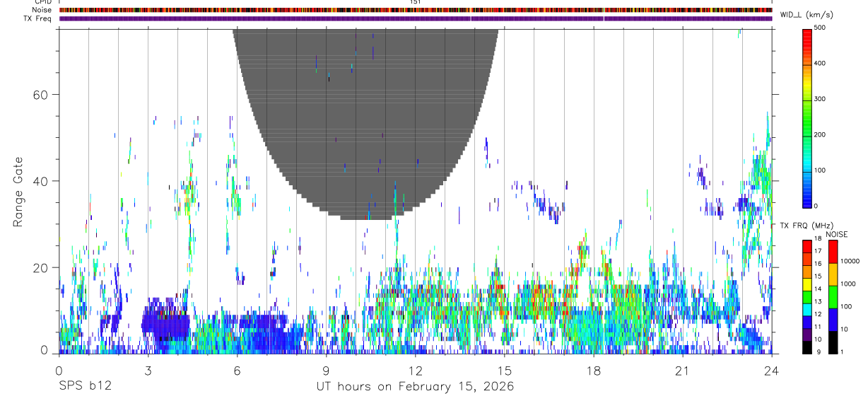Click the multicolored Noise strip above the plot
Viewport: 868px width, 401px height.
(x=415, y=10)
